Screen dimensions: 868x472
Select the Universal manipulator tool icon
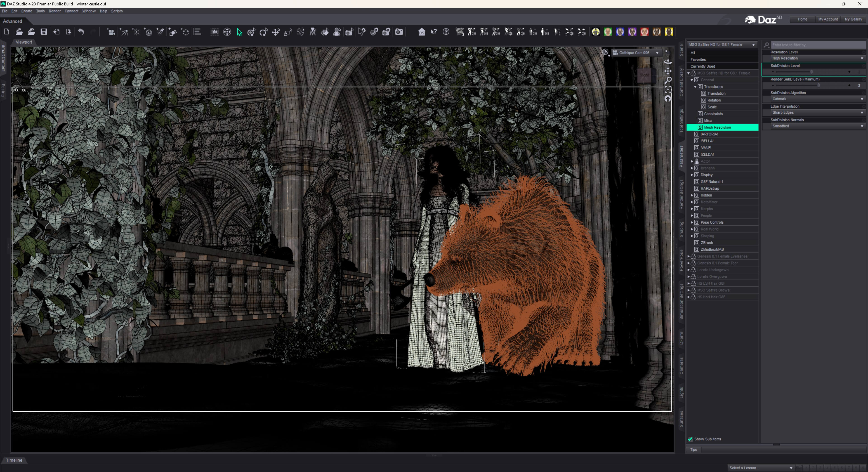(227, 32)
